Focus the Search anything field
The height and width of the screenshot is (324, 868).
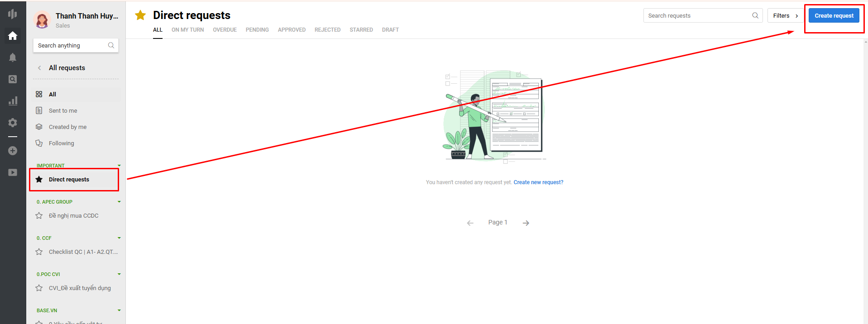(x=76, y=45)
